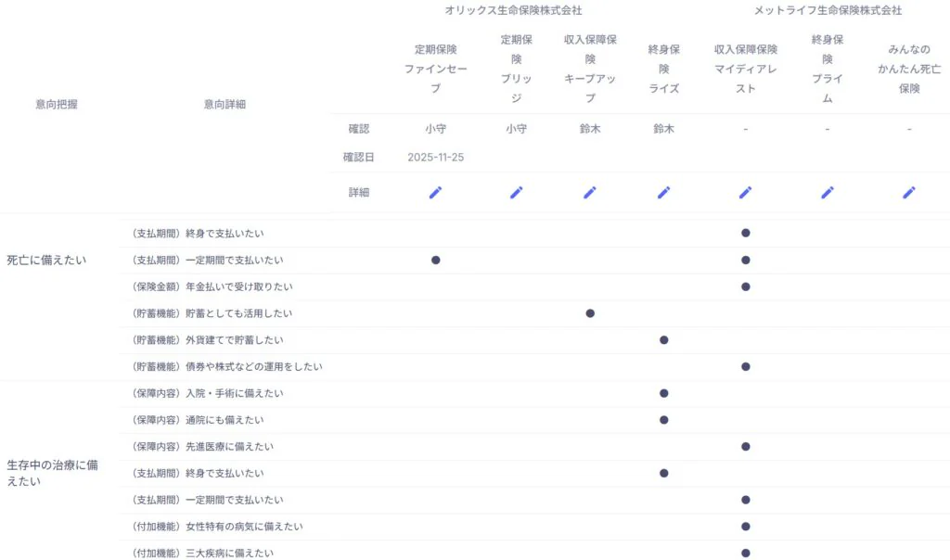Click the (保障内容) 入院・手術に備えたい label
Screen dimensions: 950x560
click(206, 393)
